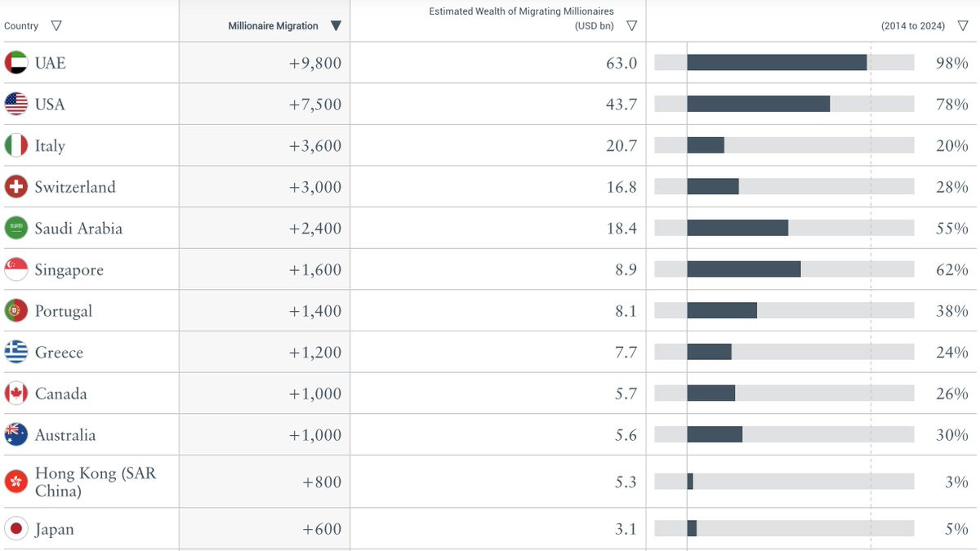Sort by 2014 to 2024 growth arrow

point(963,26)
